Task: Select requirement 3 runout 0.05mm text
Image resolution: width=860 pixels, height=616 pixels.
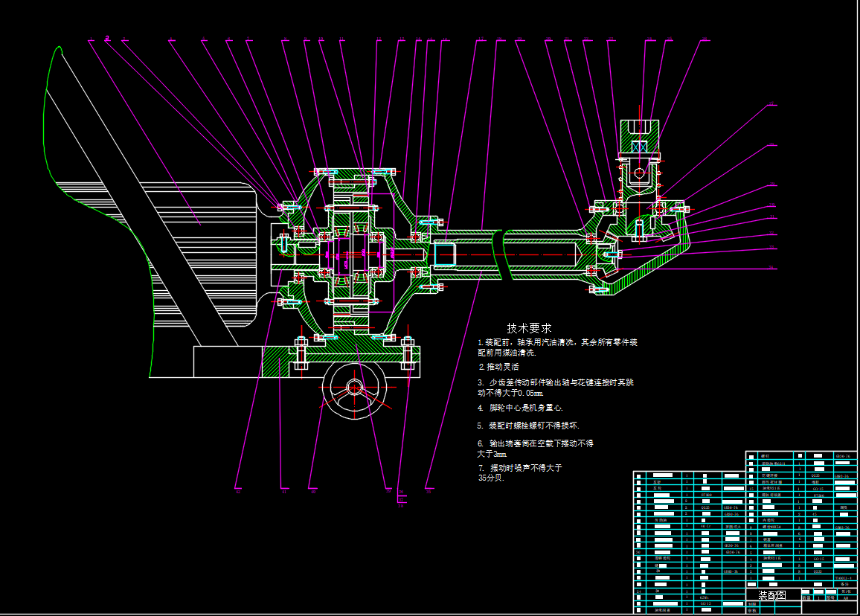Action: click(x=556, y=387)
